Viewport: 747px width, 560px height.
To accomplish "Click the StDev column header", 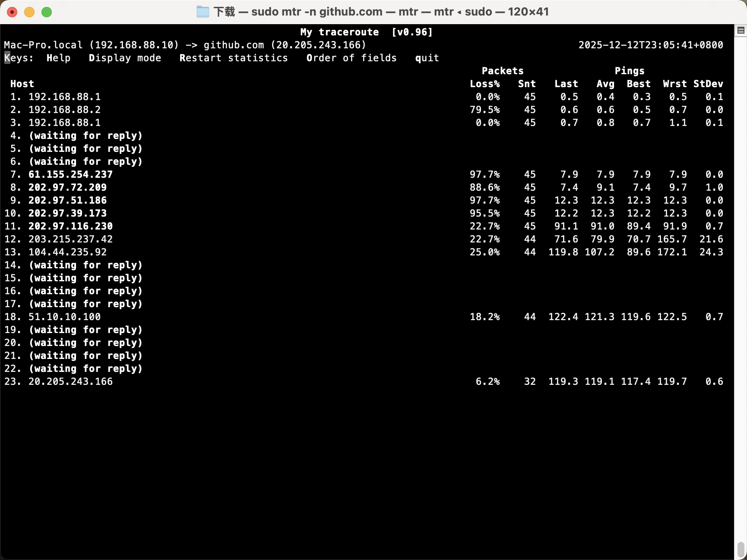I will pyautogui.click(x=708, y=84).
